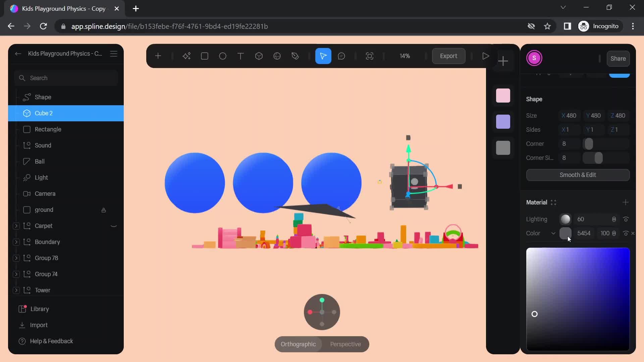Viewport: 644px width, 362px height.
Task: Toggle Orthographic view mode
Action: click(x=298, y=344)
